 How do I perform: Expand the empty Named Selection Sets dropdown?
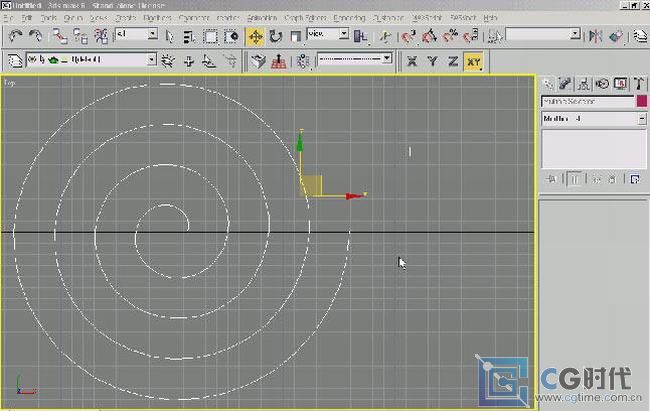click(543, 34)
